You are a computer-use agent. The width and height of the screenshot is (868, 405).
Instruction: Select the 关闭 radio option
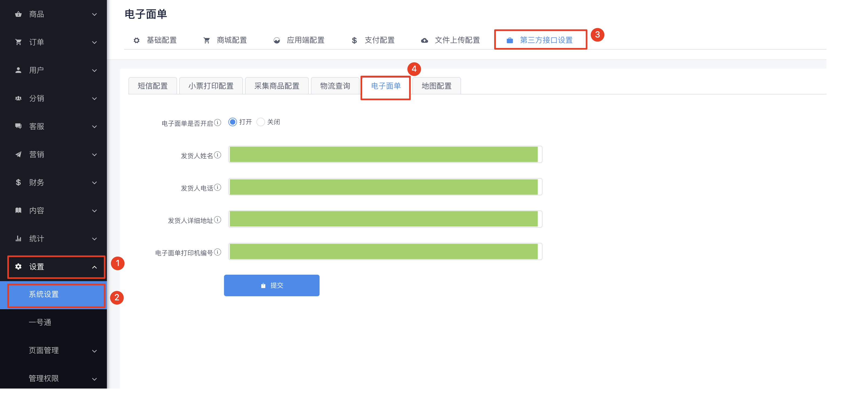[260, 122]
